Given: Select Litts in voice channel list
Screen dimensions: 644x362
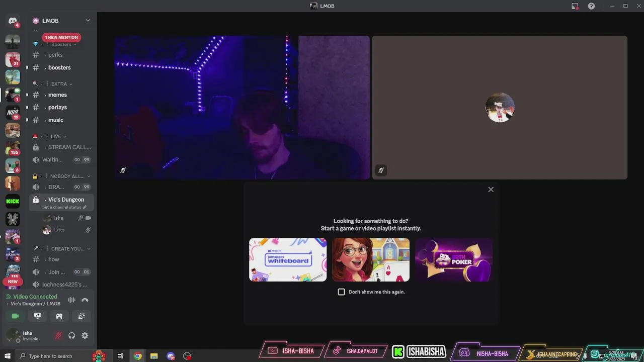Looking at the screenshot, I should [66, 230].
